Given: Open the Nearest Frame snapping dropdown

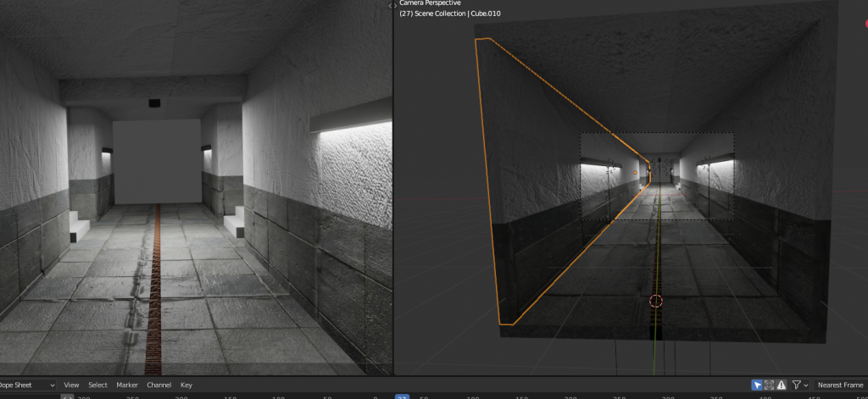Looking at the screenshot, I should pyautogui.click(x=840, y=385).
